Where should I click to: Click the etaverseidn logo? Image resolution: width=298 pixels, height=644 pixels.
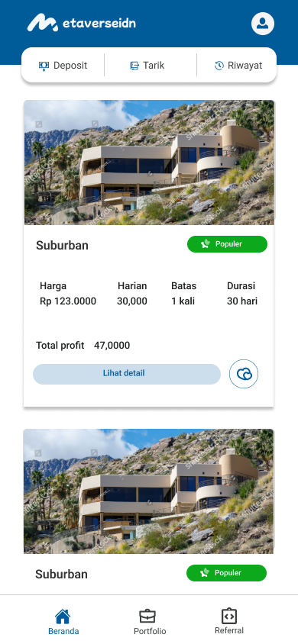coord(82,23)
